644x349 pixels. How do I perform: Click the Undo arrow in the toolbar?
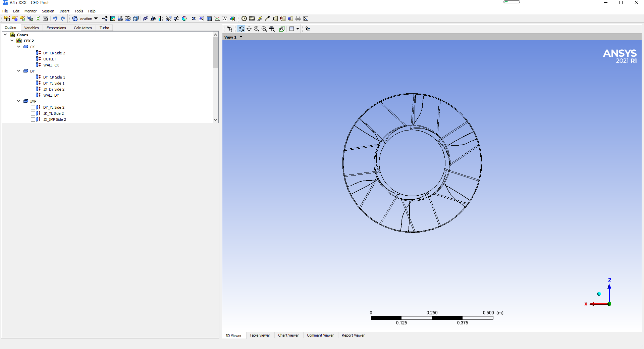55,19
